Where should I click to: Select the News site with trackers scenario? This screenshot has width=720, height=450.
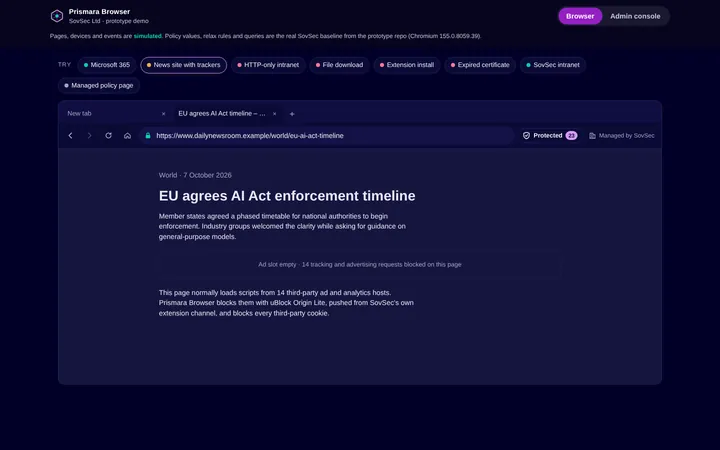point(184,65)
